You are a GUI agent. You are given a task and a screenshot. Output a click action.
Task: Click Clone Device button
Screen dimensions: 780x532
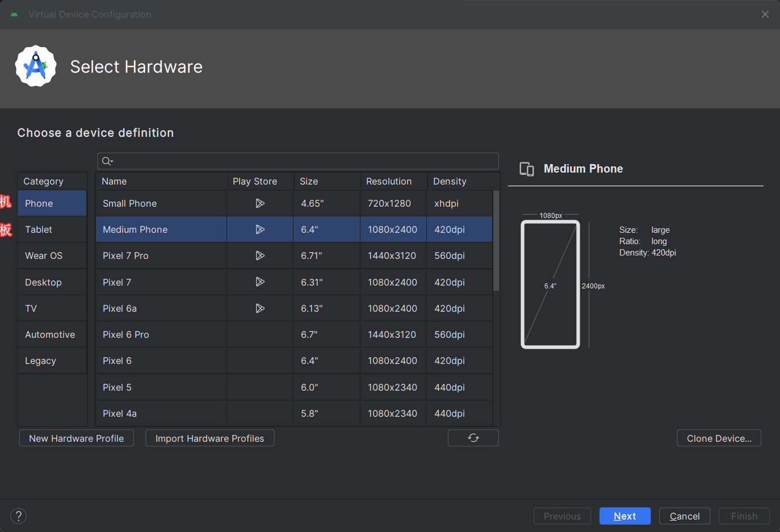pos(719,438)
